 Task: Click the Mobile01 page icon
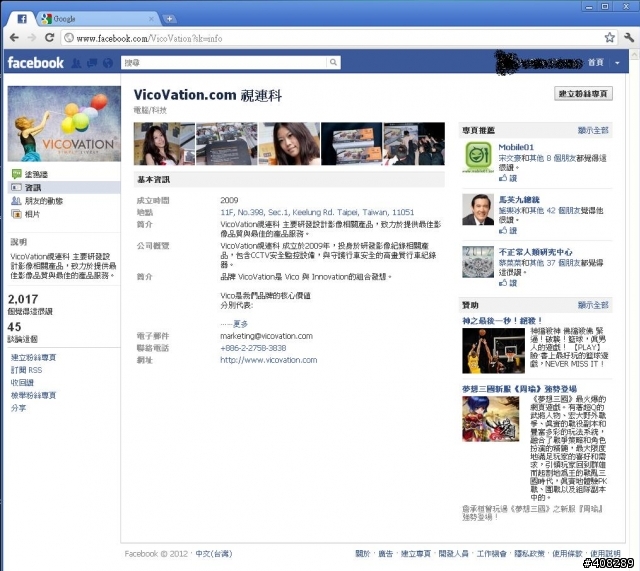[x=478, y=157]
